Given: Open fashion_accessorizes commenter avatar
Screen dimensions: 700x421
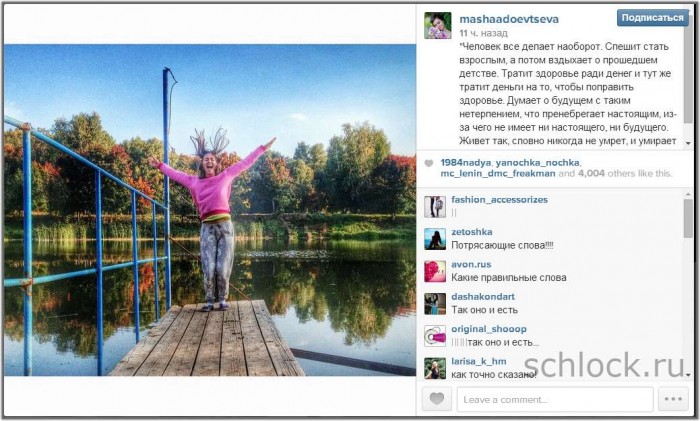Looking at the screenshot, I should [x=435, y=207].
